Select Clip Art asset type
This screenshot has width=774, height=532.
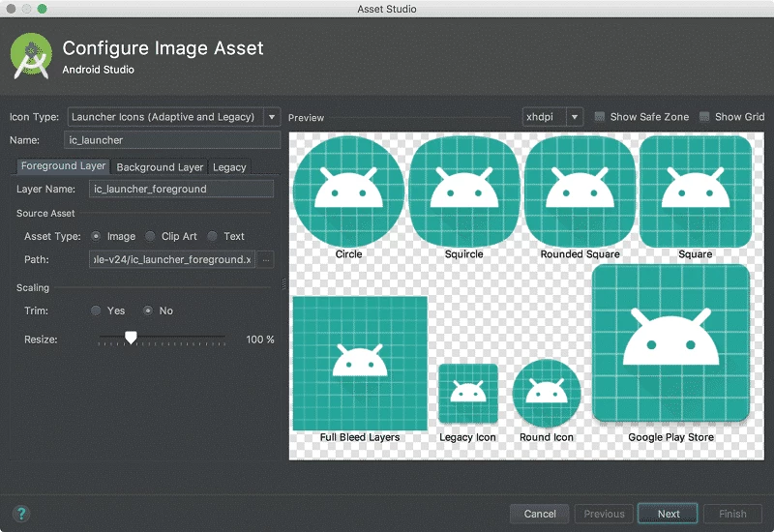coord(150,236)
